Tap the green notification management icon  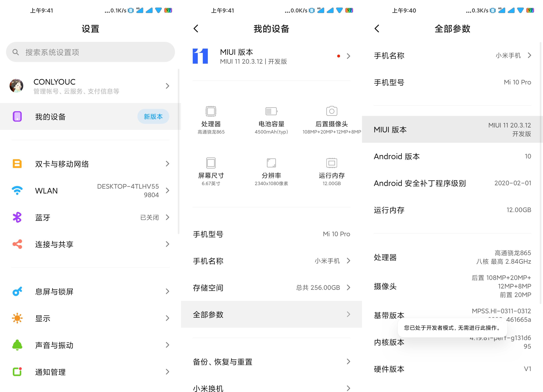pyautogui.click(x=17, y=372)
